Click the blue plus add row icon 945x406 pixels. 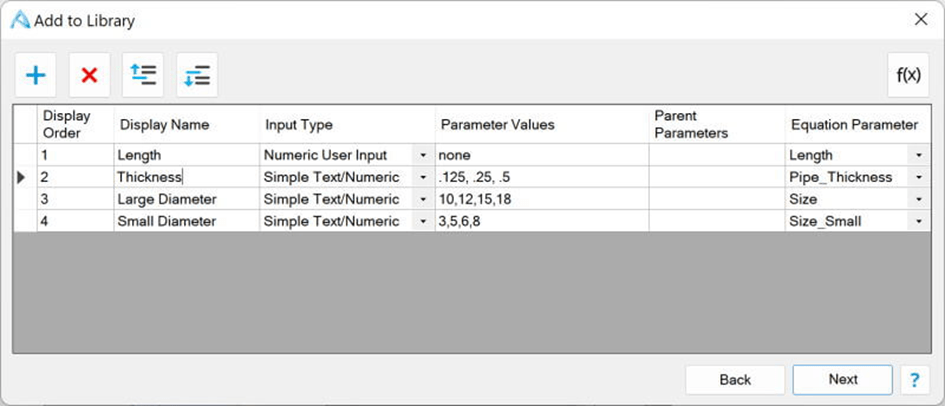point(36,75)
